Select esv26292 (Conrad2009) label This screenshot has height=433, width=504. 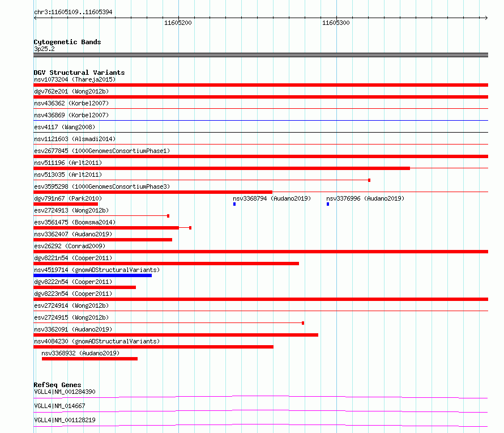point(70,246)
